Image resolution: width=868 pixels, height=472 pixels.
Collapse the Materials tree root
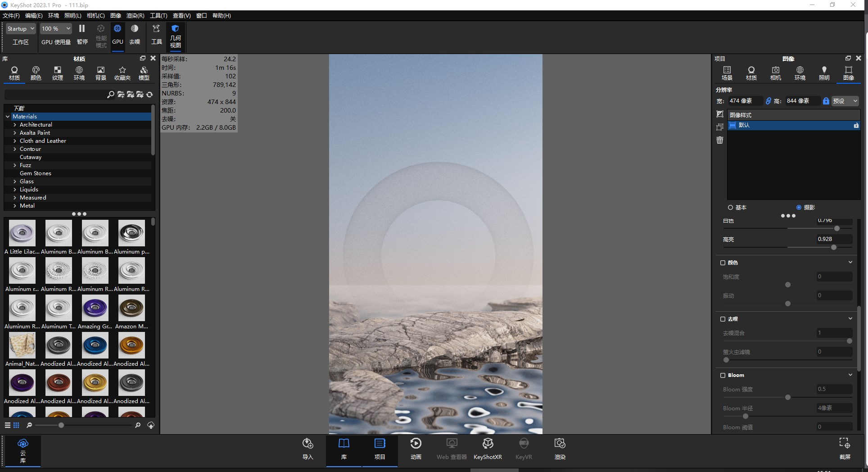[x=8, y=117]
